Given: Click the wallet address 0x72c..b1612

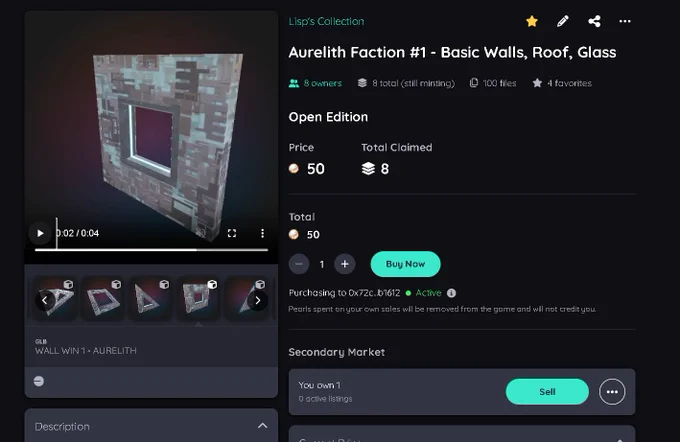Looking at the screenshot, I should [372, 293].
